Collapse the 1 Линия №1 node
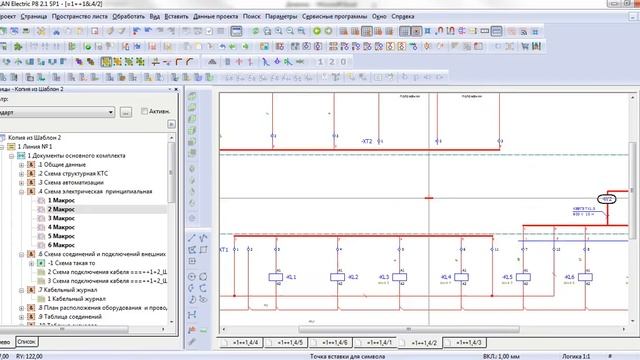640x360 pixels. pos(2,147)
